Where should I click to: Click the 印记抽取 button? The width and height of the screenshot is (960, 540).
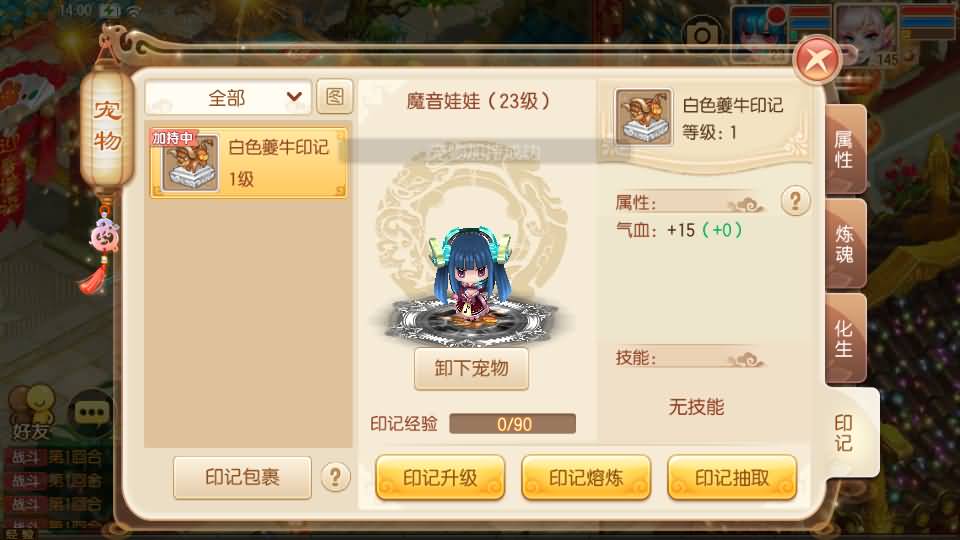732,478
